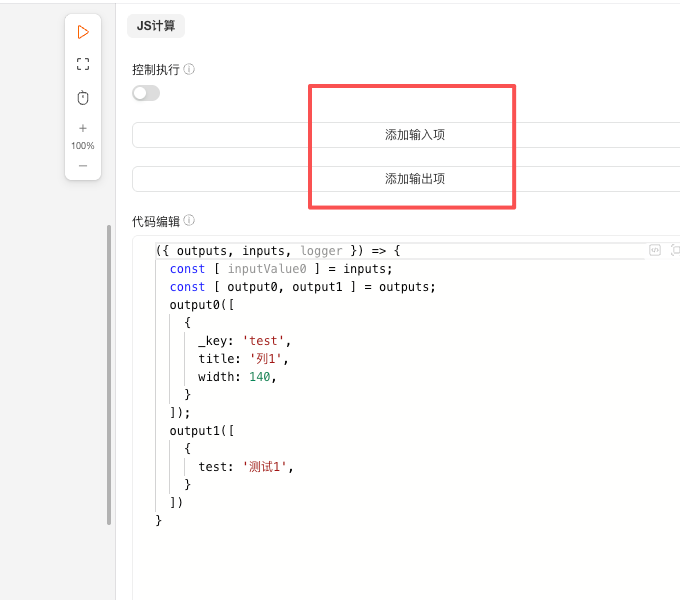680x600 pixels.
Task: Select the JS计算 tab
Action: tap(156, 26)
